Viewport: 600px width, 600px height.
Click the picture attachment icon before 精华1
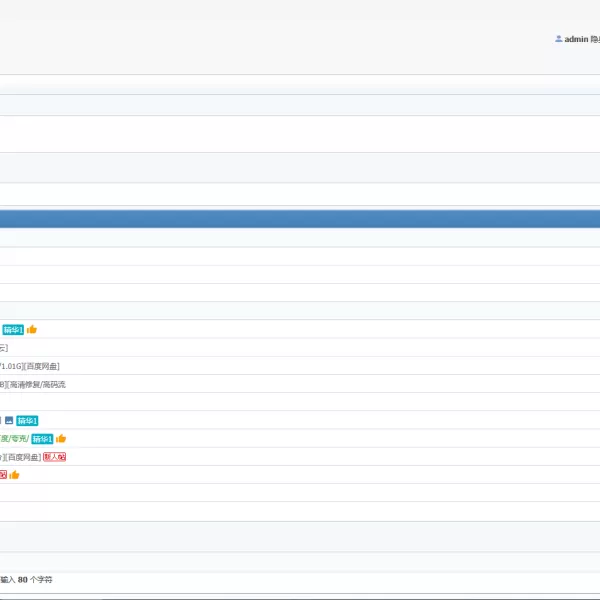click(9, 421)
